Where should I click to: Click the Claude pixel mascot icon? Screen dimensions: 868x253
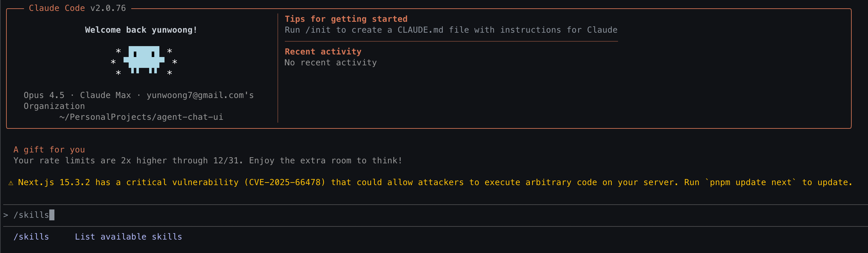pyautogui.click(x=144, y=60)
